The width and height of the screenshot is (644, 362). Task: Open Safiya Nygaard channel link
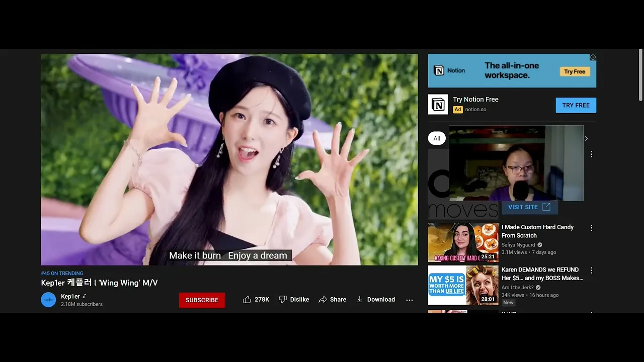click(x=518, y=245)
